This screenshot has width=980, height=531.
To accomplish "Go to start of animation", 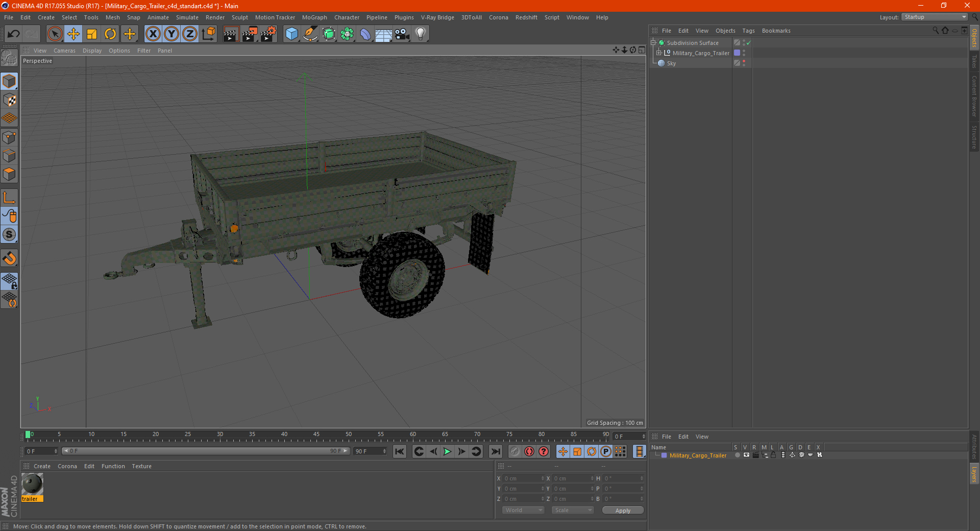I will point(400,451).
